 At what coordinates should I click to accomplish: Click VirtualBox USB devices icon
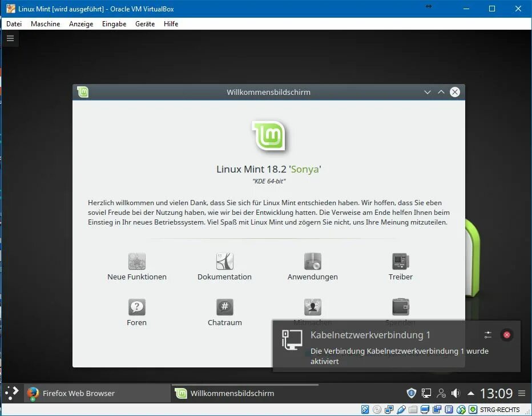click(401, 410)
